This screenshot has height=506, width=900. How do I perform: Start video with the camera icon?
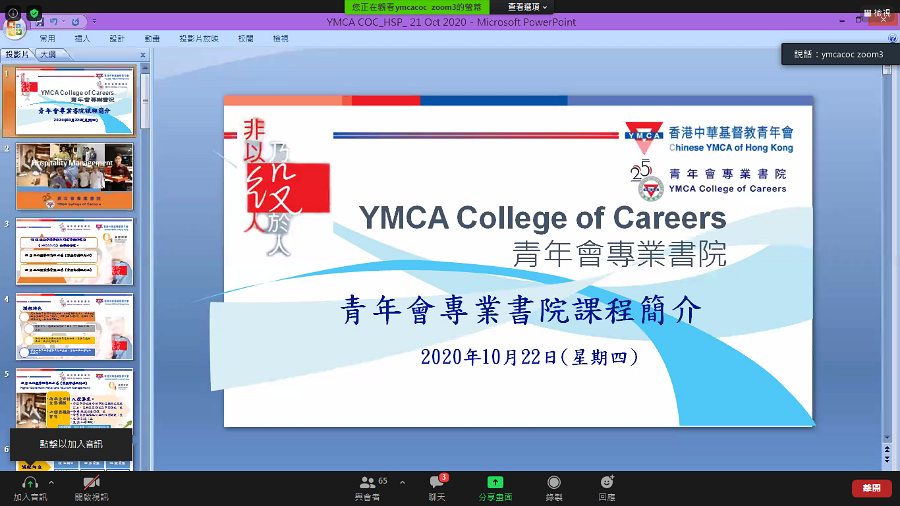(91, 482)
